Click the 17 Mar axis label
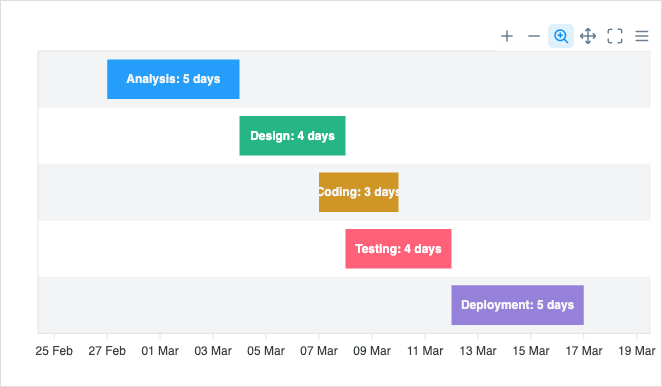Screen dimensions: 662x387 pos(584,351)
